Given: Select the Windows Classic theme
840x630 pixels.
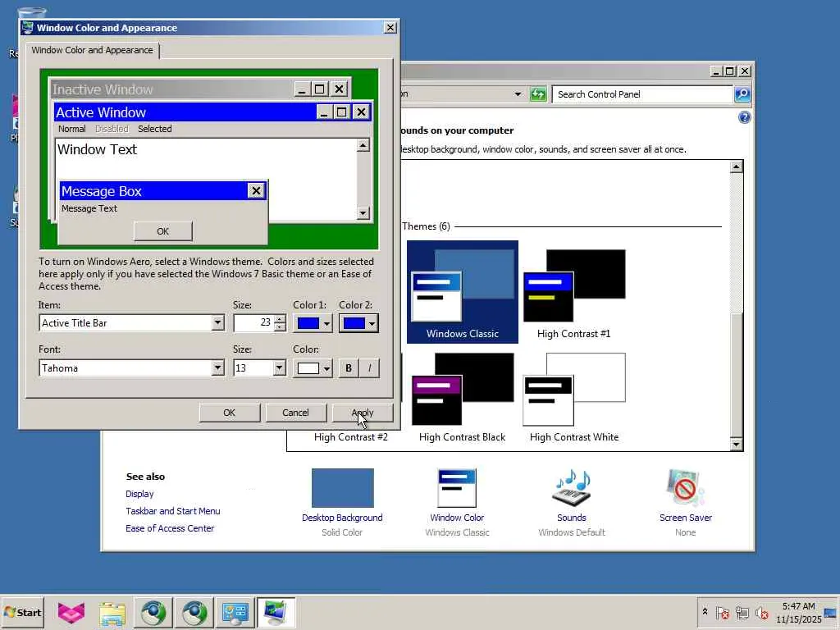Looking at the screenshot, I should pos(463,292).
